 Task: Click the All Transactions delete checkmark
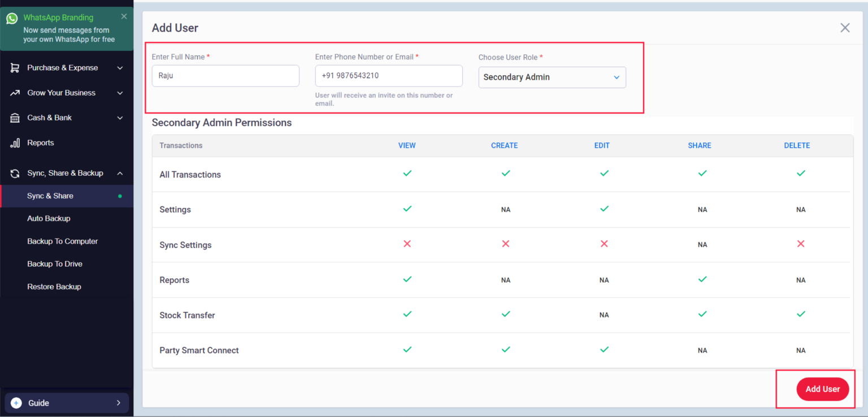pyautogui.click(x=801, y=173)
